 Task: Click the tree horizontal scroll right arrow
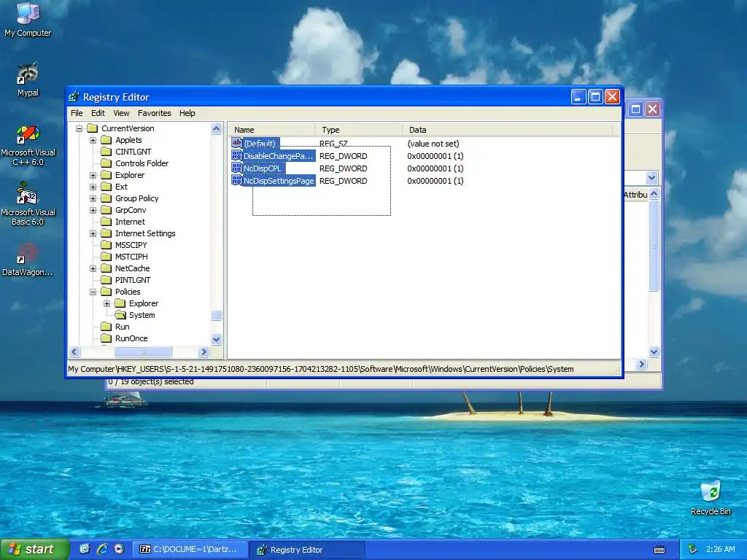(x=204, y=352)
